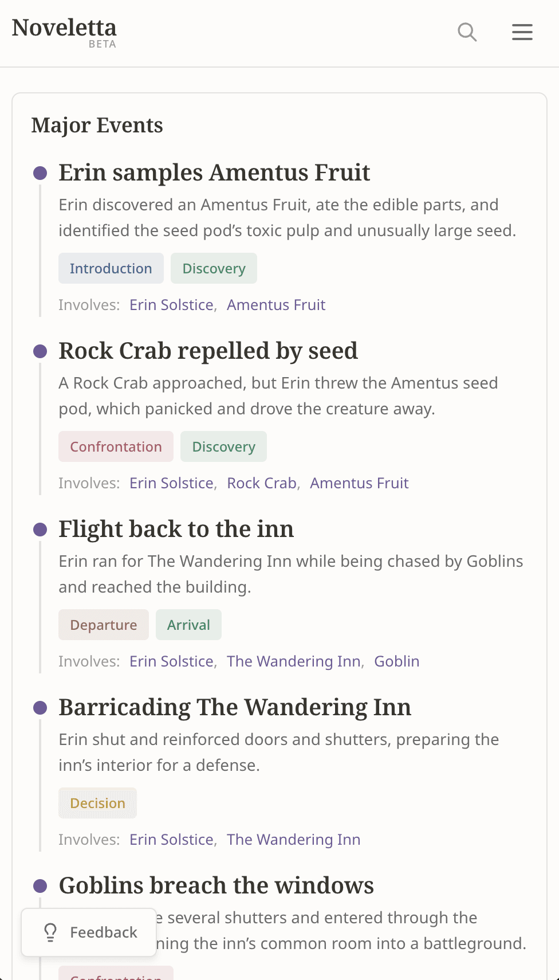The width and height of the screenshot is (559, 980).
Task: Open the Erin Solstice character link
Action: (x=171, y=304)
